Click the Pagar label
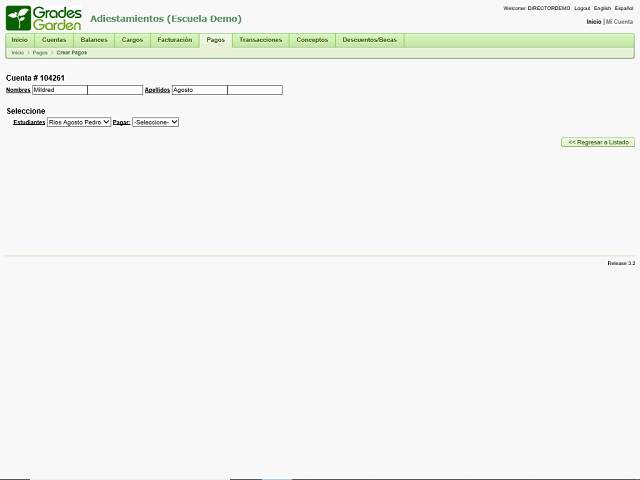This screenshot has width=640, height=480. tap(121, 122)
